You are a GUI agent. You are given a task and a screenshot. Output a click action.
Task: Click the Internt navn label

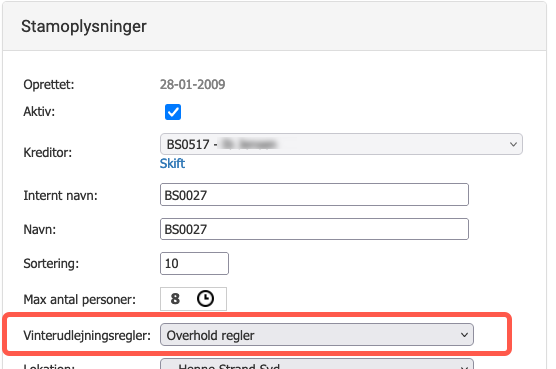pos(60,195)
